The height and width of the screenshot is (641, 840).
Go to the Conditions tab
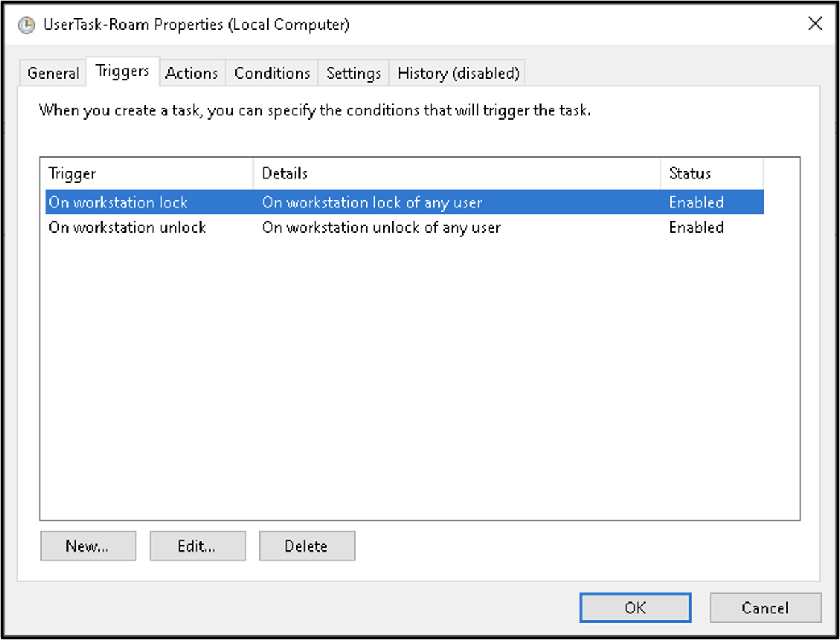click(272, 73)
